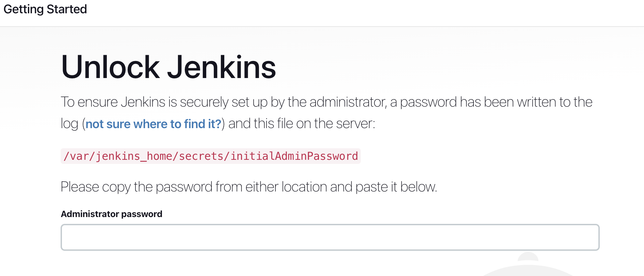Viewport: 644px width, 276px height.
Task: Click the word "Started" in the page header
Action: click(67, 9)
